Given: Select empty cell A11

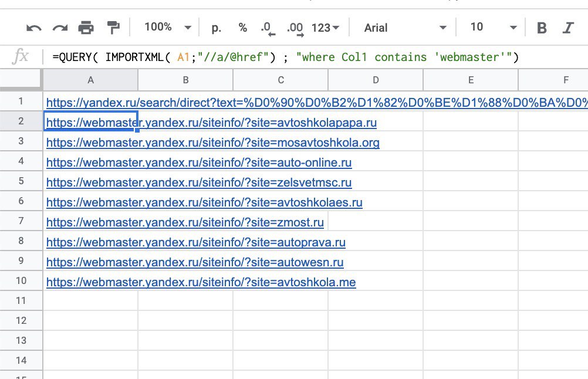Looking at the screenshot, I should pyautogui.click(x=90, y=300).
